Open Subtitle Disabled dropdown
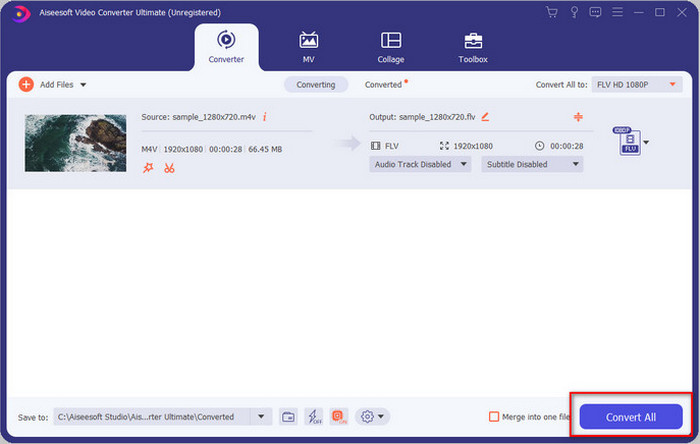The image size is (700, 444). [532, 164]
